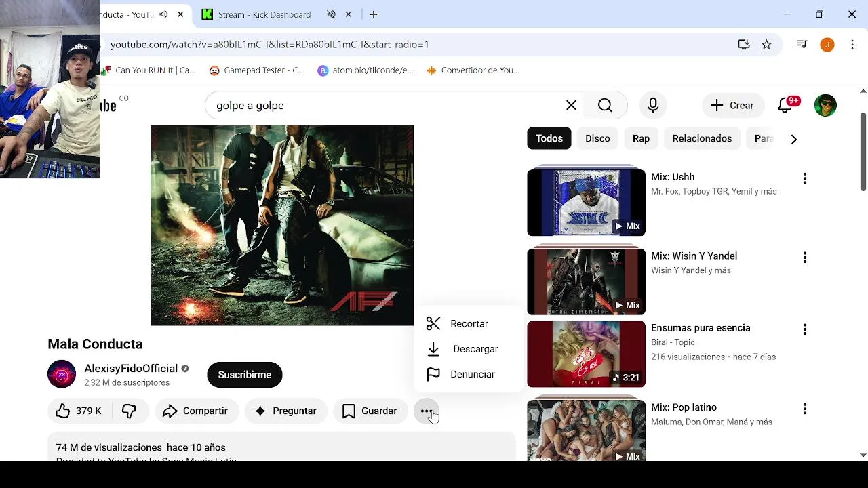Switch to Stream - Kick Dashboard tab
Image resolution: width=868 pixels, height=488 pixels.
click(x=264, y=14)
